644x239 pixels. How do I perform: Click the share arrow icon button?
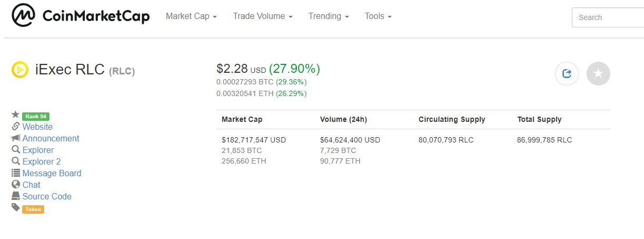click(567, 74)
